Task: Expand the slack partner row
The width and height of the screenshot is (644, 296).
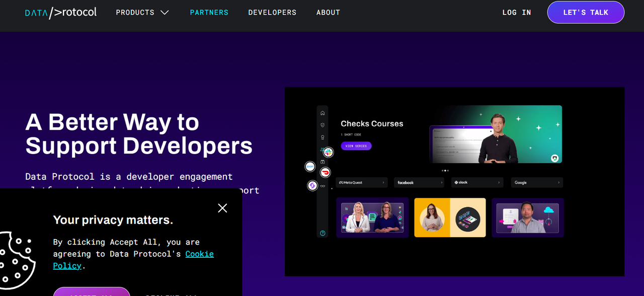Action: pyautogui.click(x=477, y=182)
